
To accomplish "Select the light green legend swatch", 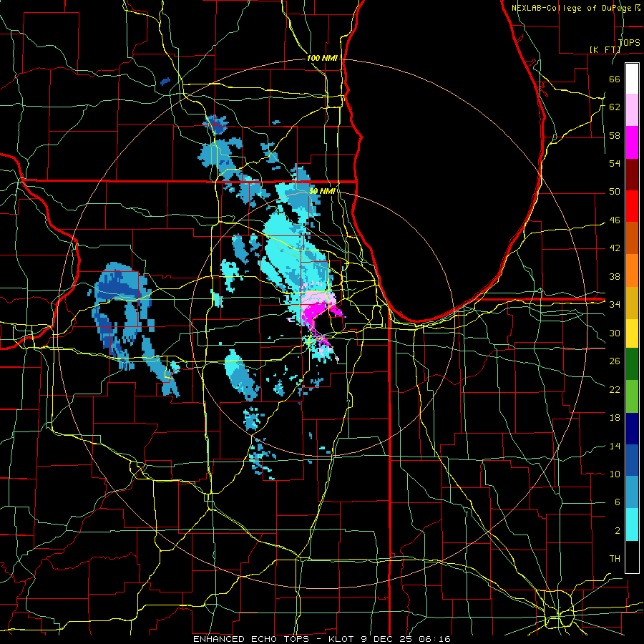I will pyautogui.click(x=632, y=396).
